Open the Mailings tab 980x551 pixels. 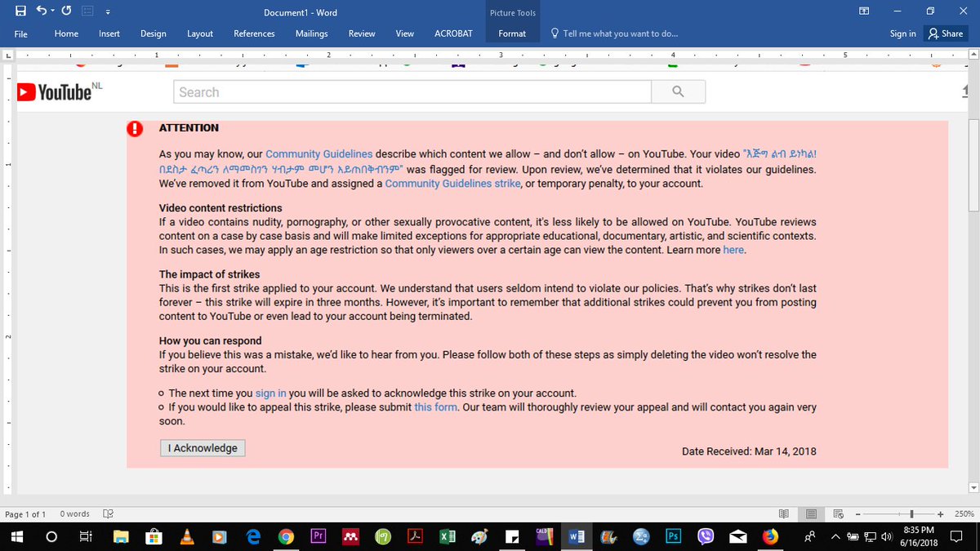[x=311, y=33]
